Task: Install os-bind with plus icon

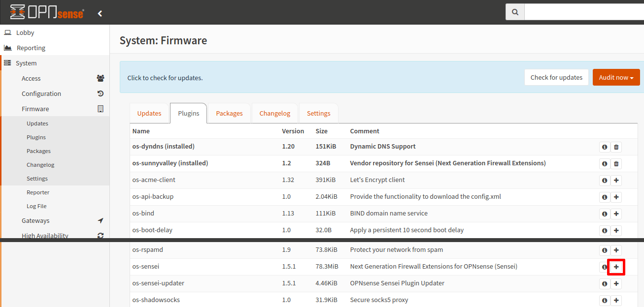Action: [x=616, y=214]
